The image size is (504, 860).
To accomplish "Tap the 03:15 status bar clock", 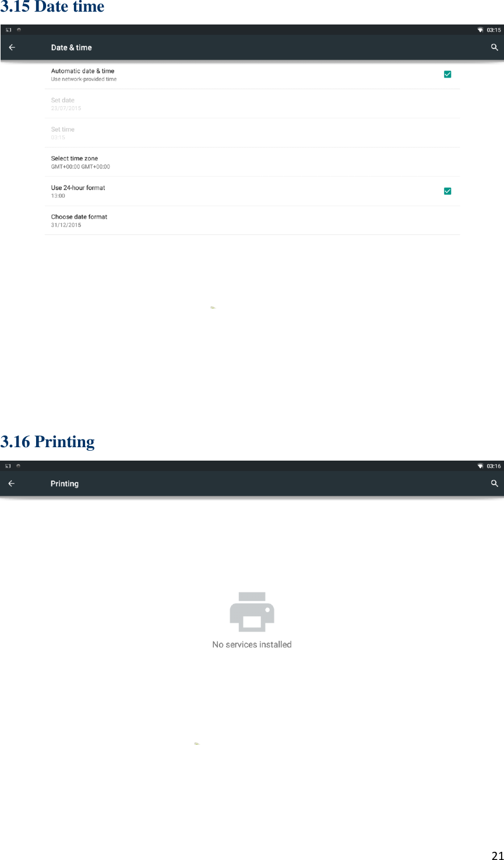I will (494, 30).
